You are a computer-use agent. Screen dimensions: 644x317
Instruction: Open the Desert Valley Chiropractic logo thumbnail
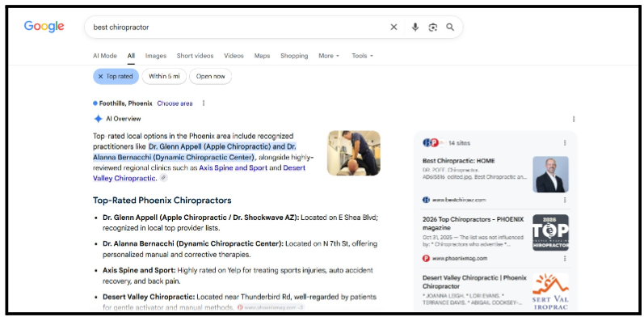tap(550, 292)
